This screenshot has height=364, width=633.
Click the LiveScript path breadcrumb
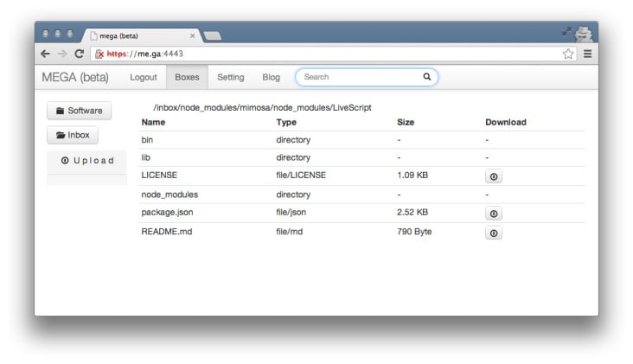coord(352,108)
